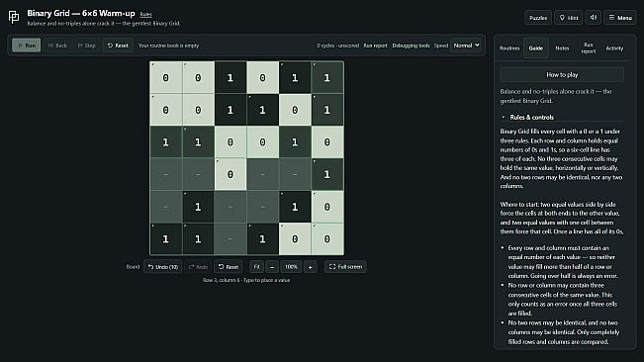Reset the routine run in toolbar
Screen dimensions: 644x362
tap(118, 45)
